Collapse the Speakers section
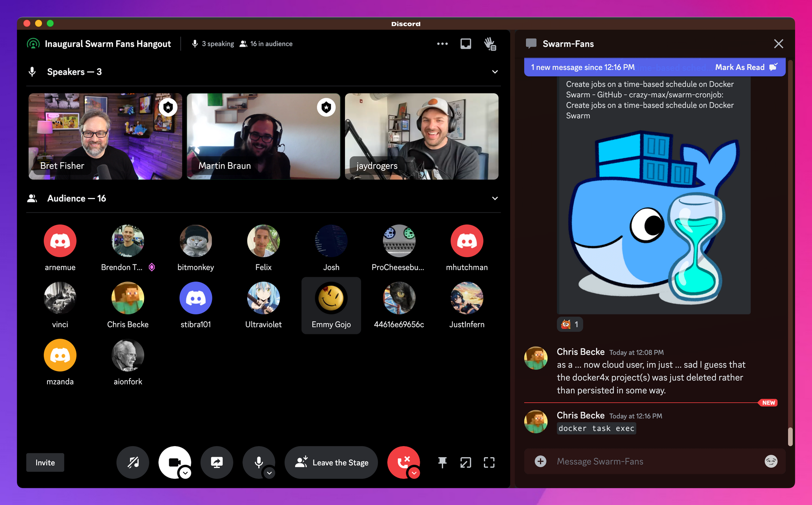Screen dimensions: 812x505 tap(495, 72)
